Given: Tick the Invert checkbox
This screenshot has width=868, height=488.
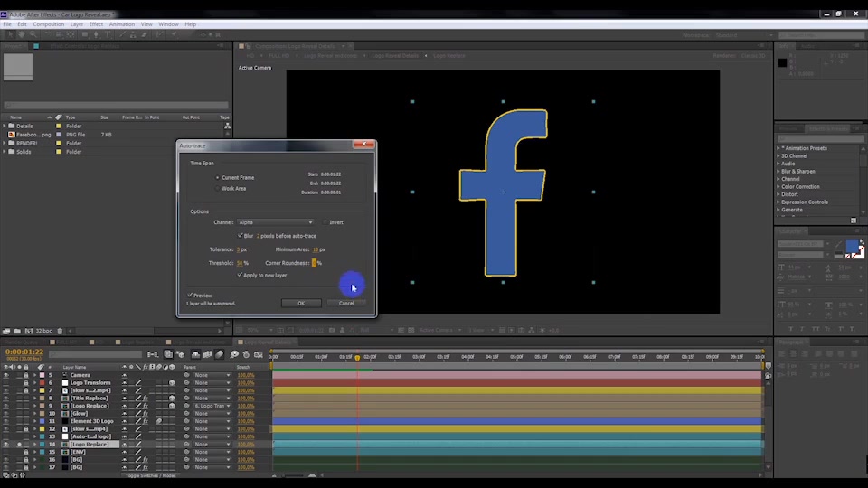Looking at the screenshot, I should coord(325,222).
